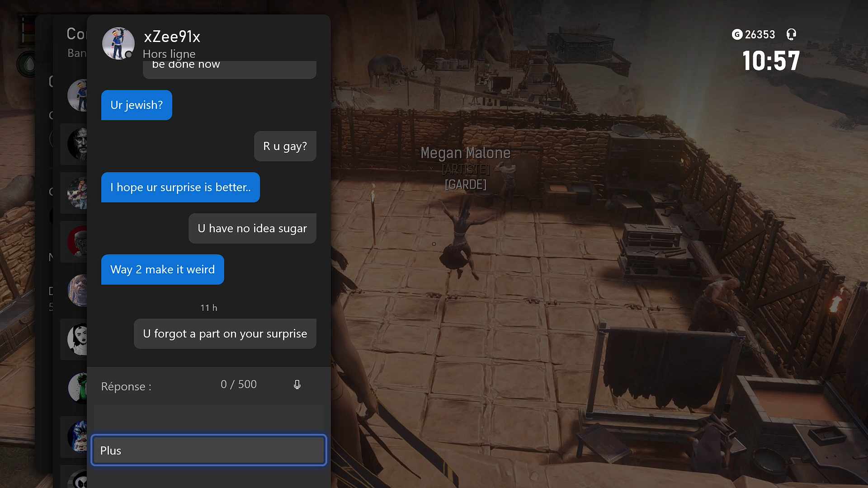The image size is (868, 488).
Task: Open xZee91x profile avatar in chat header
Action: pos(118,43)
